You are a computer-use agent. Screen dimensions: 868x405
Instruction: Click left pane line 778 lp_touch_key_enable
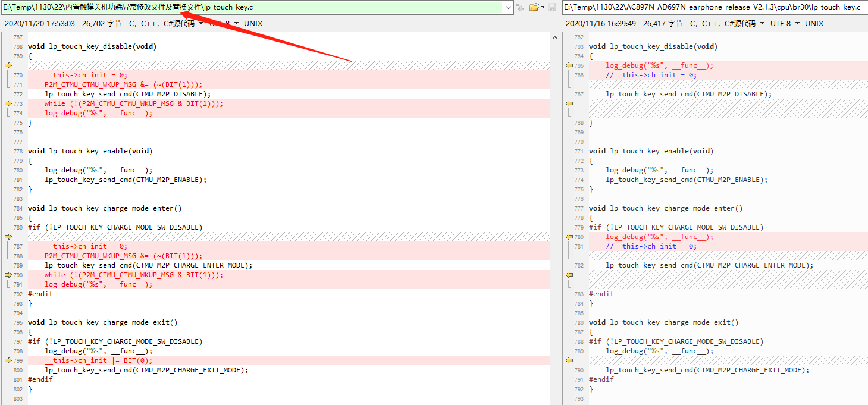click(x=90, y=151)
